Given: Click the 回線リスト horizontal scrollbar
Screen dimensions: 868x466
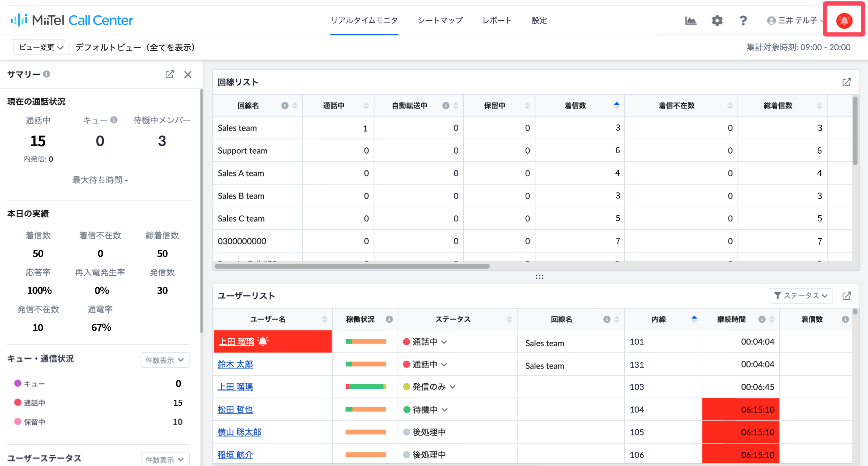Looking at the screenshot, I should (352, 266).
